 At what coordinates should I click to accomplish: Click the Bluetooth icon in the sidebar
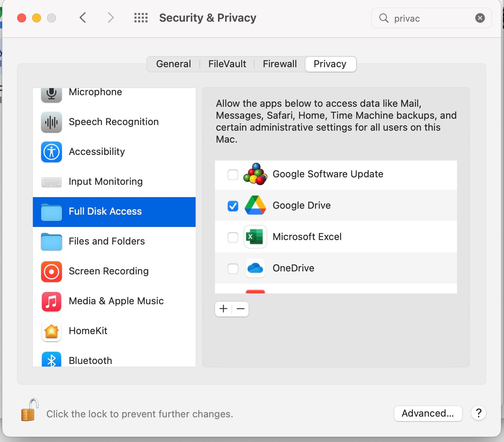52,359
